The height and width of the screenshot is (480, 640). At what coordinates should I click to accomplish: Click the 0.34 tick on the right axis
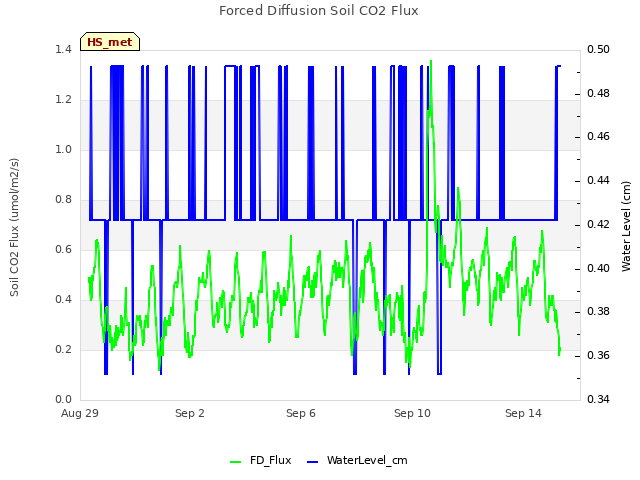598,399
